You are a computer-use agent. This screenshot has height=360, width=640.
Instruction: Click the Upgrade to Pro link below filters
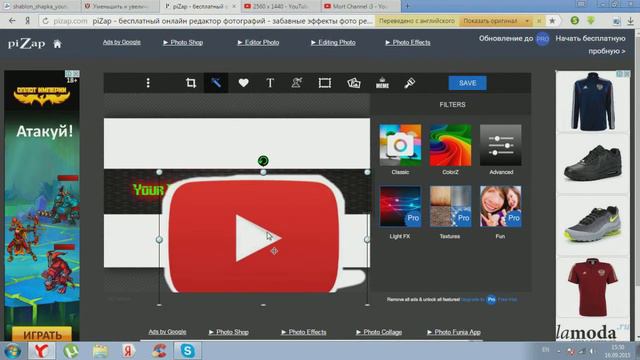(x=478, y=300)
